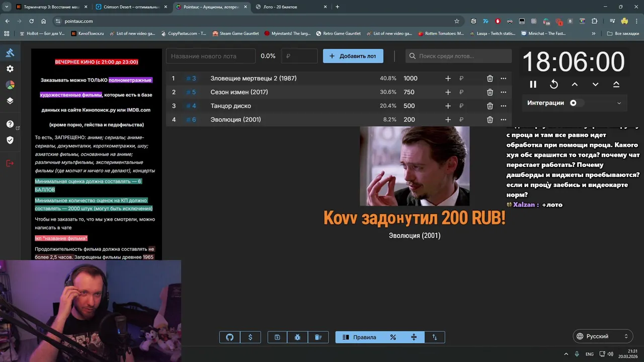644x362 pixels.
Task: Focus the Поиск среди лотов search box
Action: pyautogui.click(x=458, y=56)
